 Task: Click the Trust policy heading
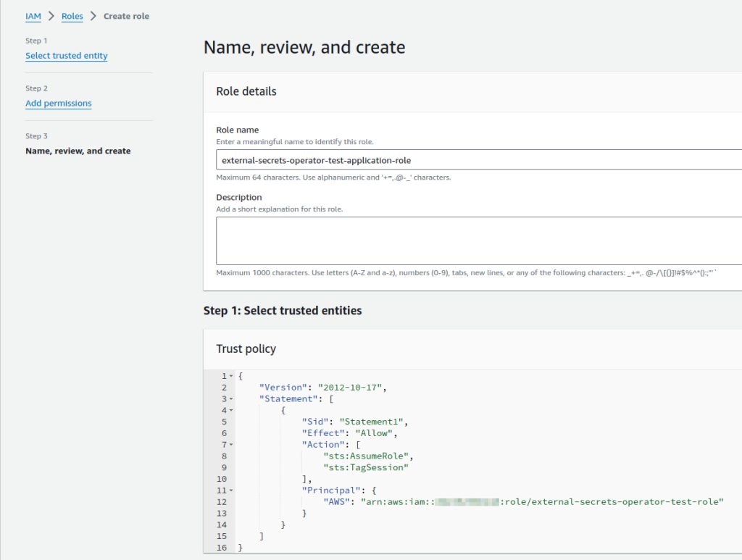[x=246, y=349]
